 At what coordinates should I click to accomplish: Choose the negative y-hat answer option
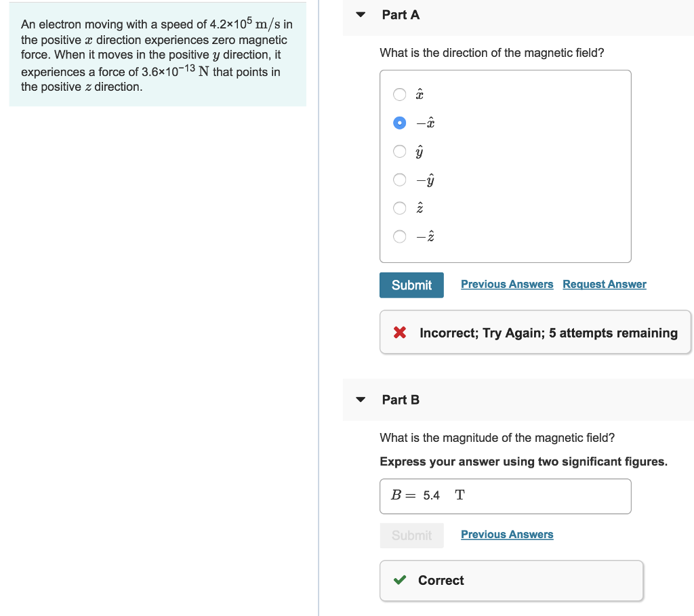(x=401, y=180)
